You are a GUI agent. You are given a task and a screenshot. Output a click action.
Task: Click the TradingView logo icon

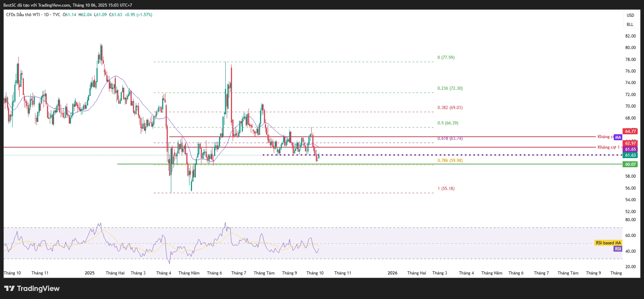point(9,288)
